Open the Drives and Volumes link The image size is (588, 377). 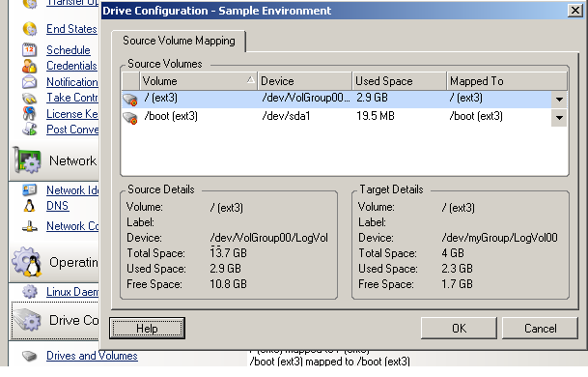(x=92, y=356)
